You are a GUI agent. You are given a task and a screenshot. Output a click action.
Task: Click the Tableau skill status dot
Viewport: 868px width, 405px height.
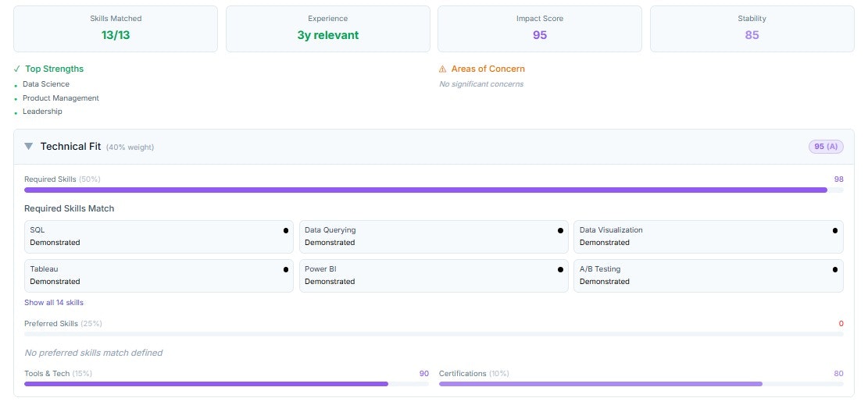click(286, 269)
